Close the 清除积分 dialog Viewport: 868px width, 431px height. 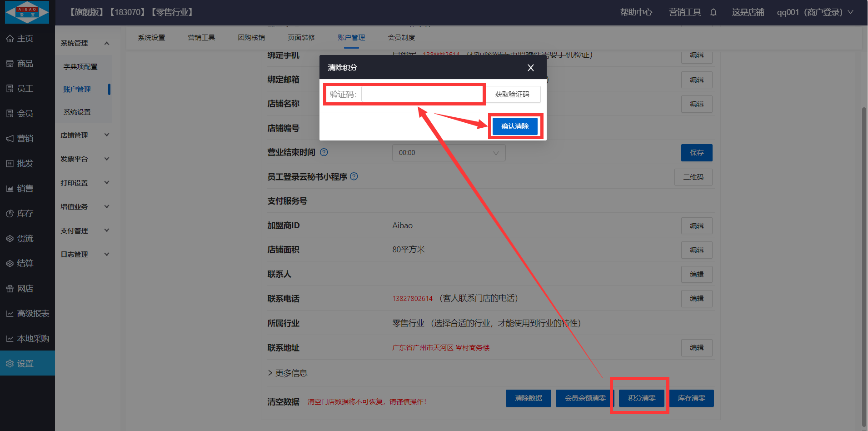(x=530, y=68)
